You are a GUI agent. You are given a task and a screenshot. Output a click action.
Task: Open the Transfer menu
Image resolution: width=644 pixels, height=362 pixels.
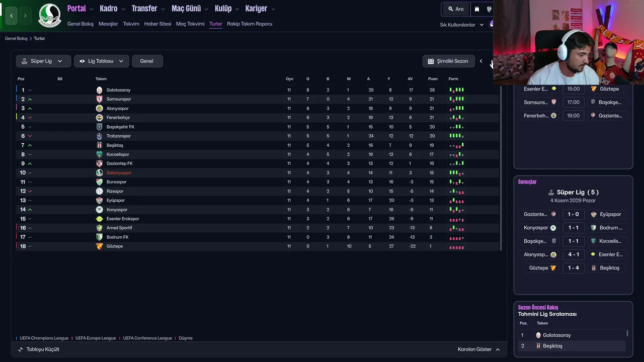click(x=148, y=9)
